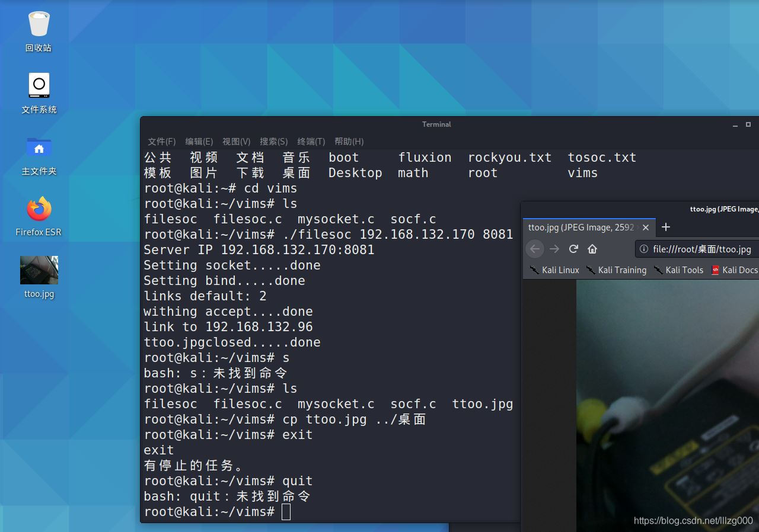Select the ttoo.jpg tab in Firefox

click(581, 227)
